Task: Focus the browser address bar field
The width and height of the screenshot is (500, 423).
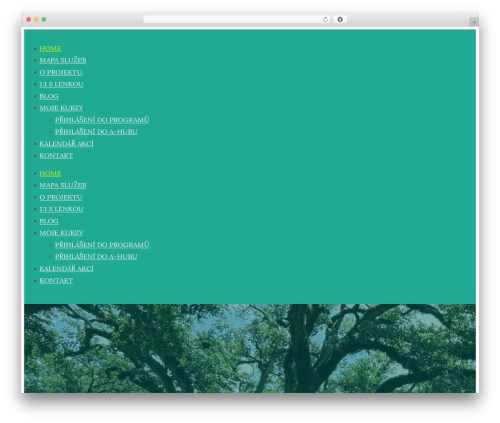Action: (237, 19)
